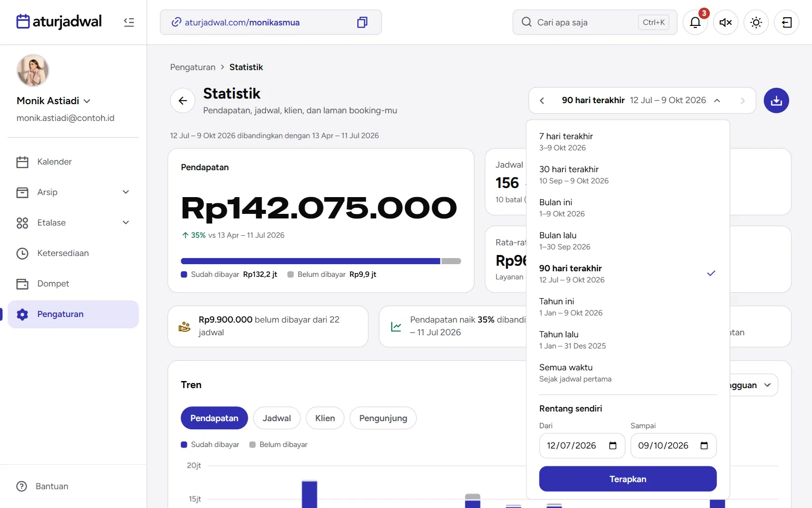Go back using the arrow beside Statistik
The height and width of the screenshot is (508, 812).
coord(183,101)
